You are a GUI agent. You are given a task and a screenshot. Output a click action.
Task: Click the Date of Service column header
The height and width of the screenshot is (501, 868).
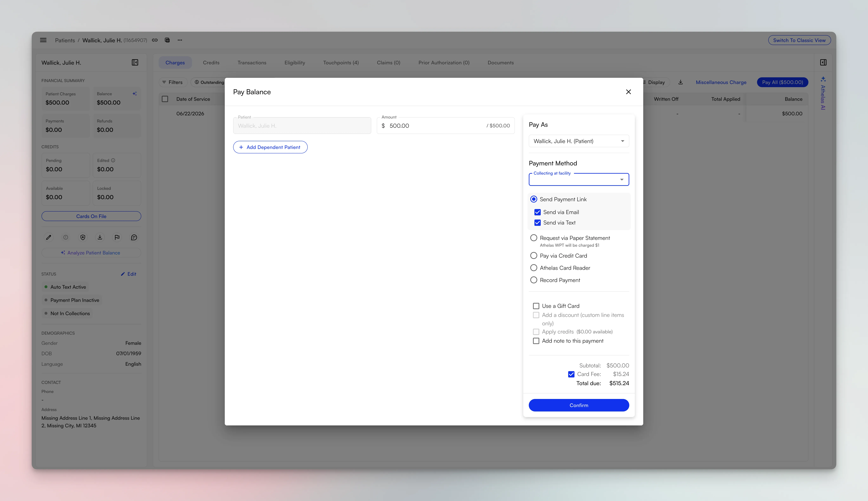pos(193,99)
